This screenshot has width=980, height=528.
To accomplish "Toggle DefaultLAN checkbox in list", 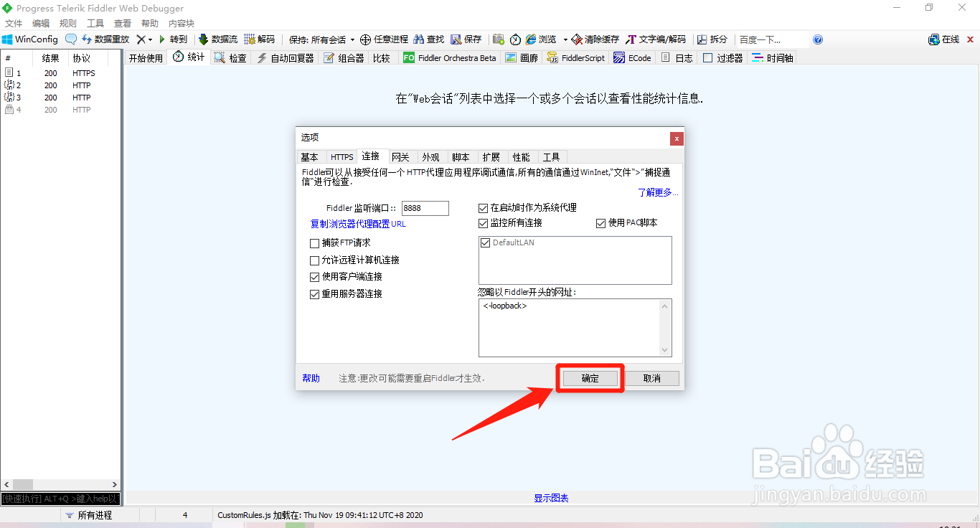I will click(x=486, y=242).
